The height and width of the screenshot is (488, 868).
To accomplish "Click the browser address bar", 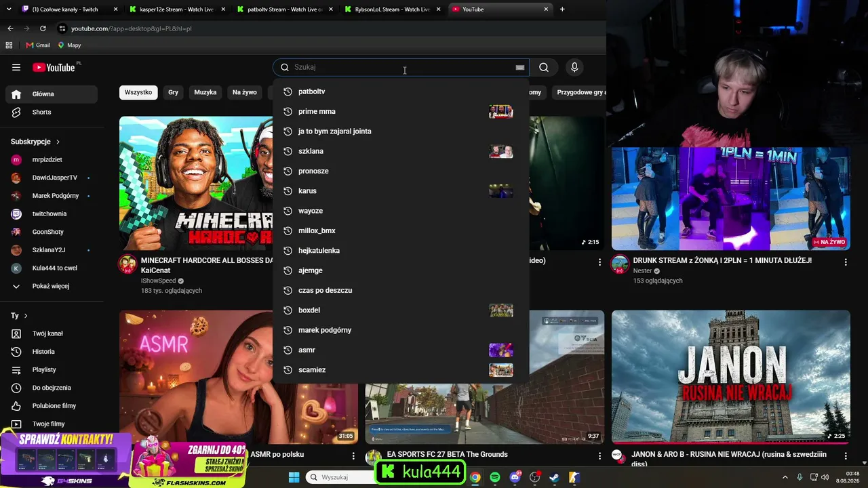I will pyautogui.click(x=329, y=28).
